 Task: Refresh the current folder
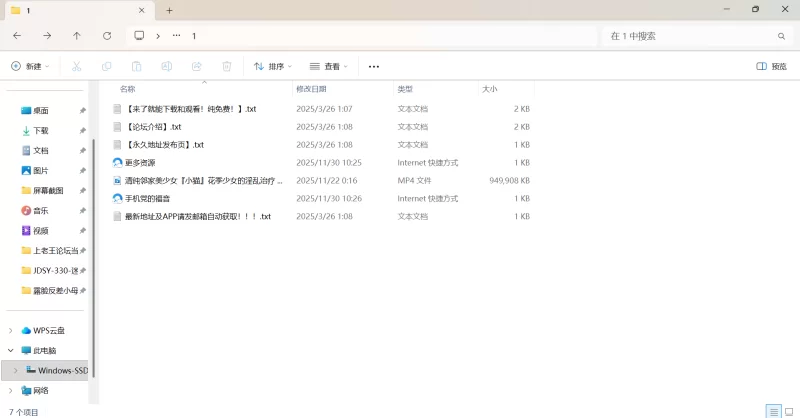(x=107, y=35)
